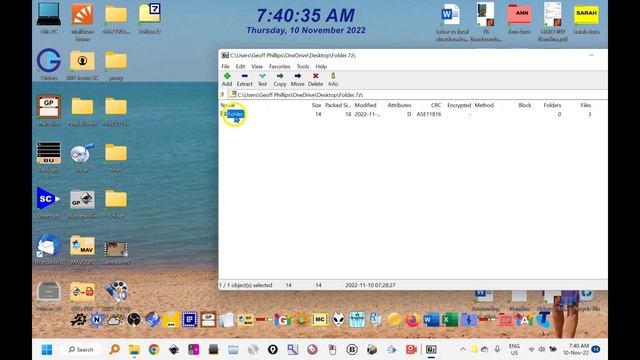640x360 pixels.
Task: Sort by the Size column header
Action: (316, 105)
